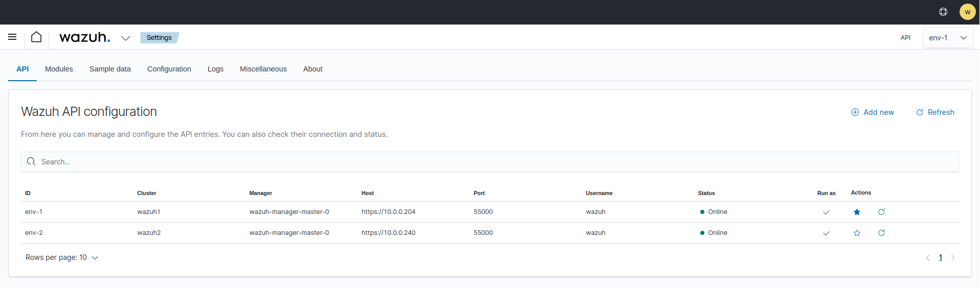Go to next page arrow
Screen dimensions: 980x288
pos(952,258)
